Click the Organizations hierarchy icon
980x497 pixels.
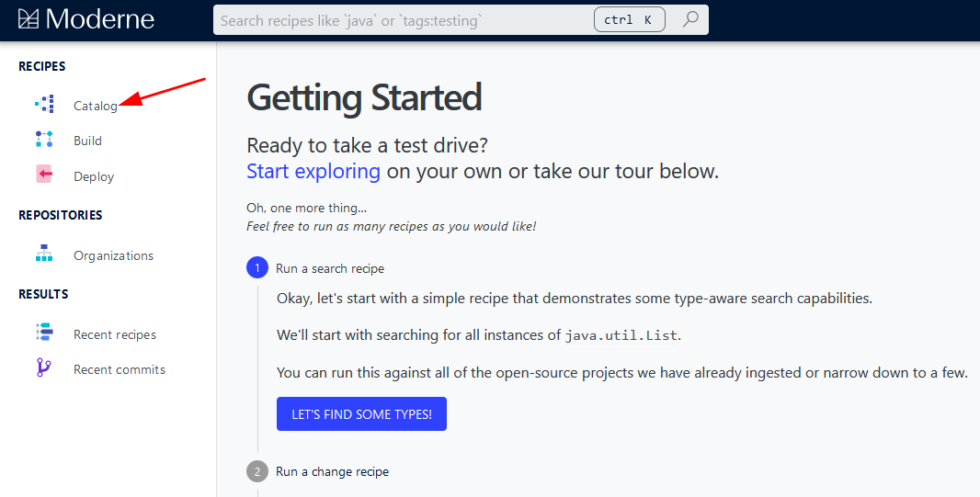[x=44, y=253]
